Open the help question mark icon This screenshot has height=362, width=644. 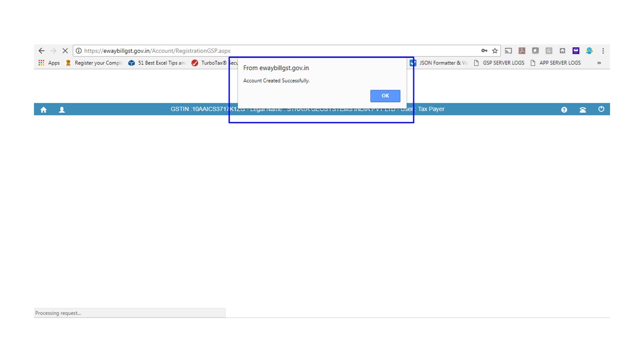point(564,109)
